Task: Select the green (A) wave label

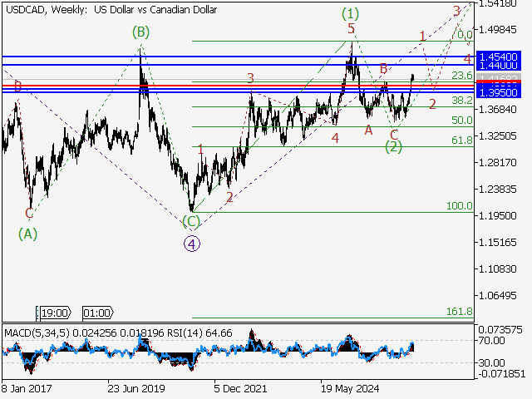Action: click(27, 234)
